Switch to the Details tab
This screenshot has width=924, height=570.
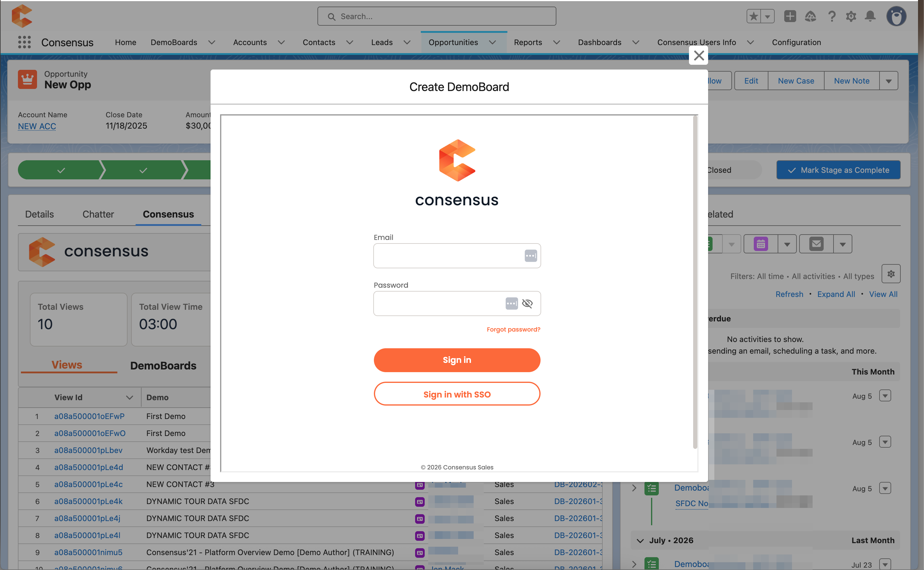40,214
